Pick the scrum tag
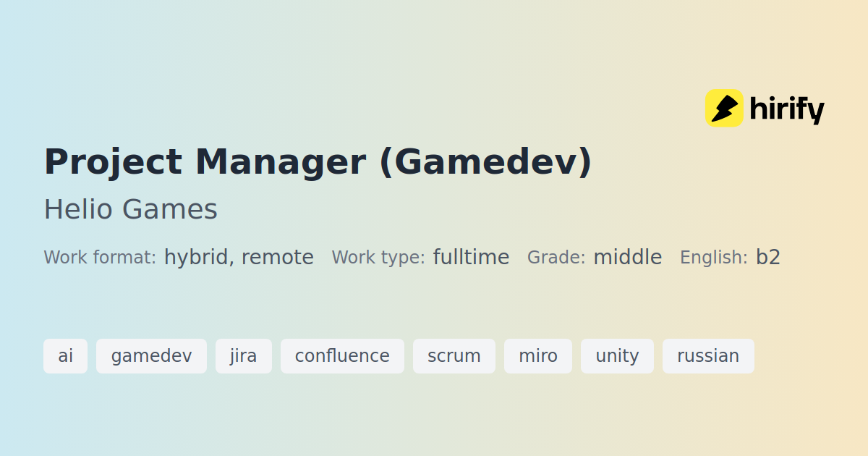 pyautogui.click(x=454, y=356)
